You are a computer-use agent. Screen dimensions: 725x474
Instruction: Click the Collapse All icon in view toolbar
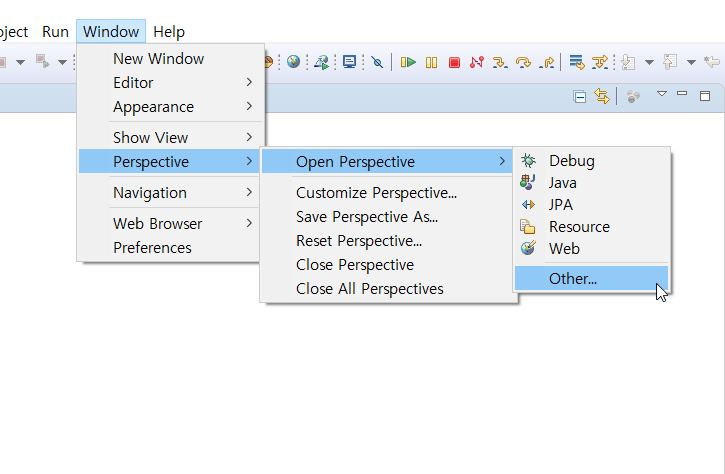[x=580, y=97]
